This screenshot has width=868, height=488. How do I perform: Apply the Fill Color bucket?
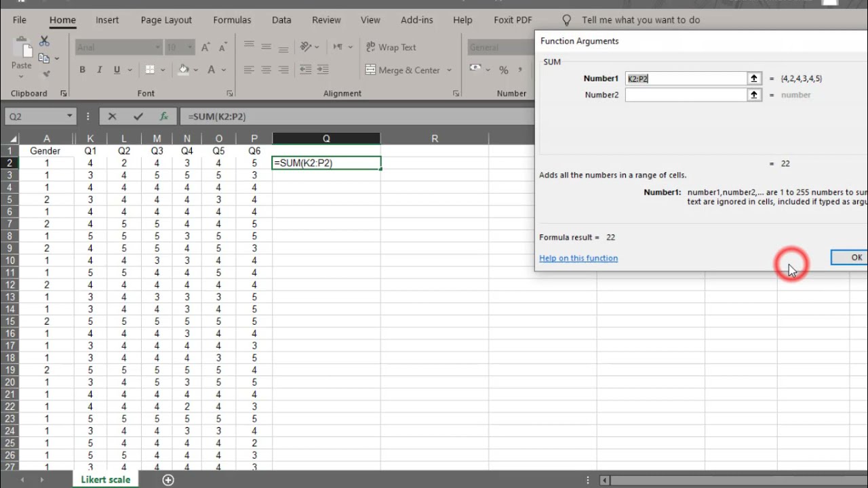tap(184, 70)
